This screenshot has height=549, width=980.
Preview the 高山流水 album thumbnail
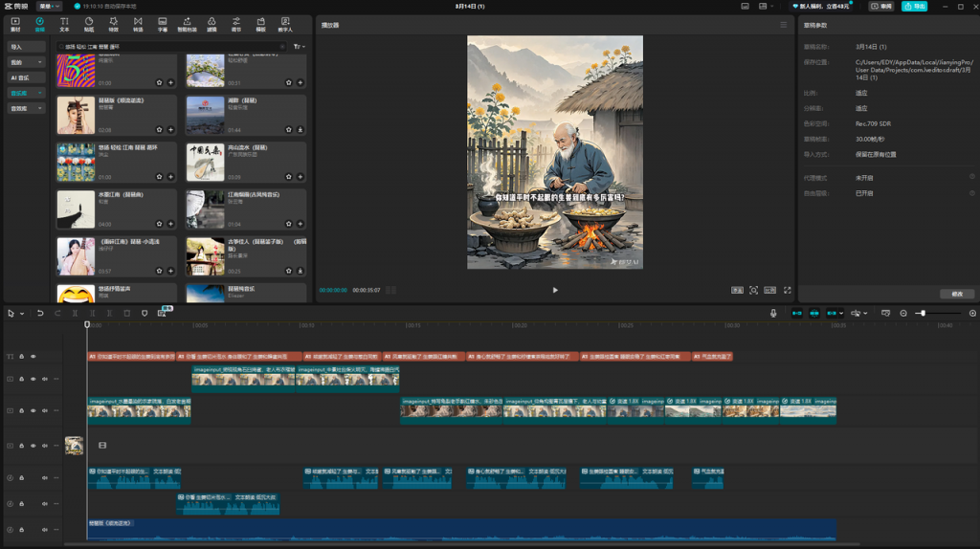coord(205,163)
